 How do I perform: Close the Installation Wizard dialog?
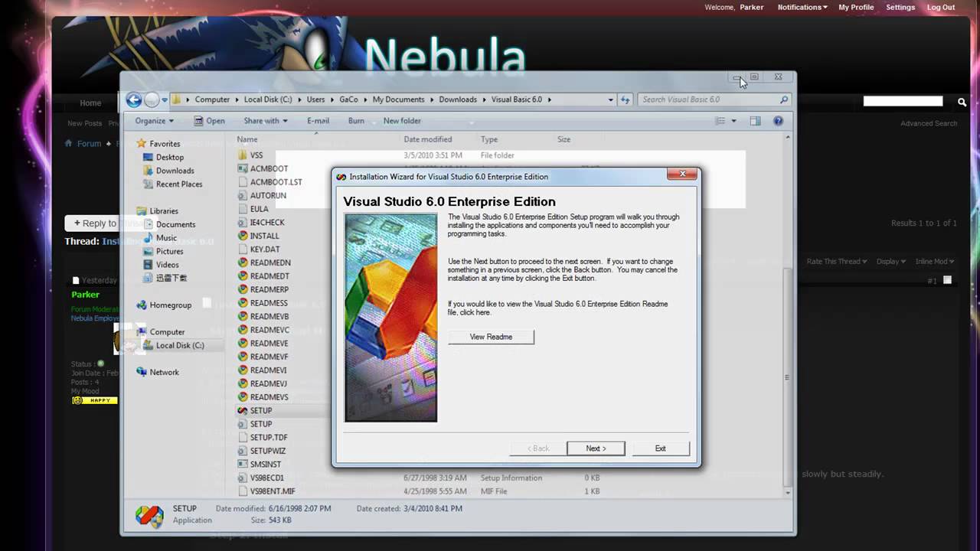pos(681,174)
